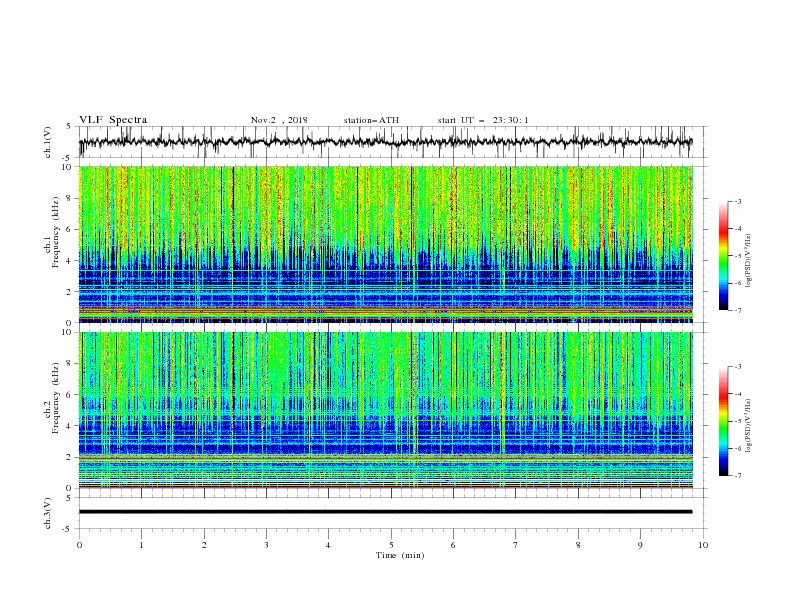The height and width of the screenshot is (612, 792).
Task: Click the "-7" tick on ch.1 color bar
Action: click(738, 310)
